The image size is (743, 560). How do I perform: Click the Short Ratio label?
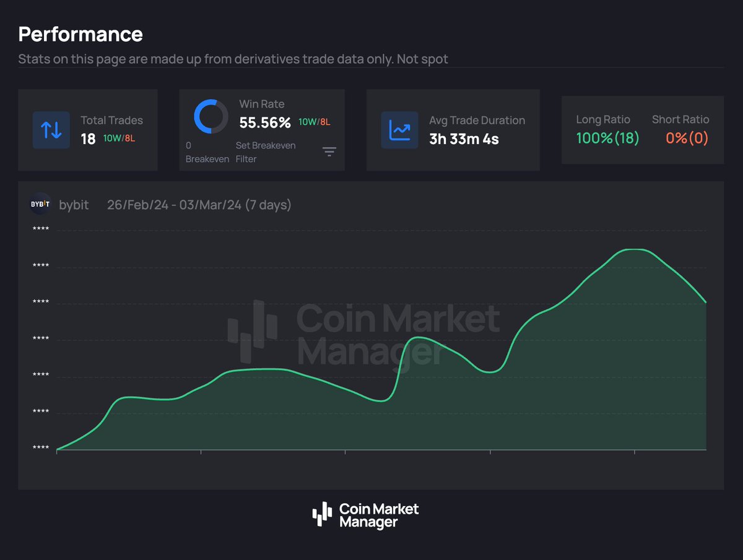[x=680, y=119]
